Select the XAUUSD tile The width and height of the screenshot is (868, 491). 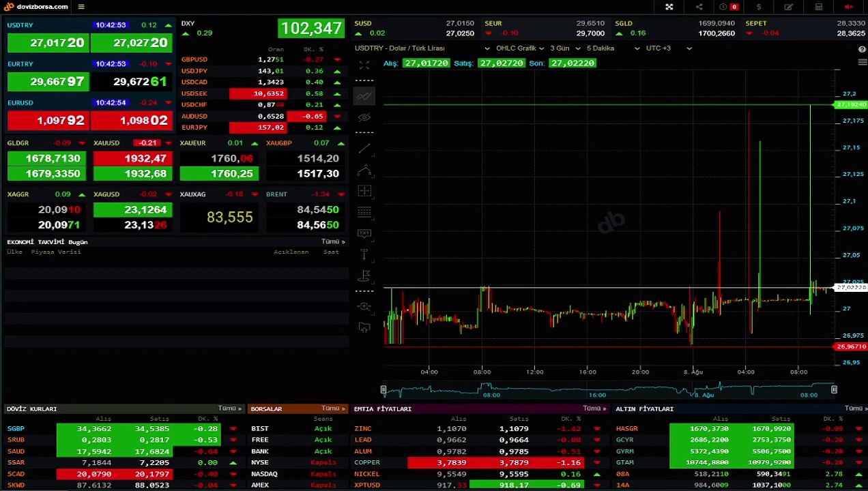[132, 159]
